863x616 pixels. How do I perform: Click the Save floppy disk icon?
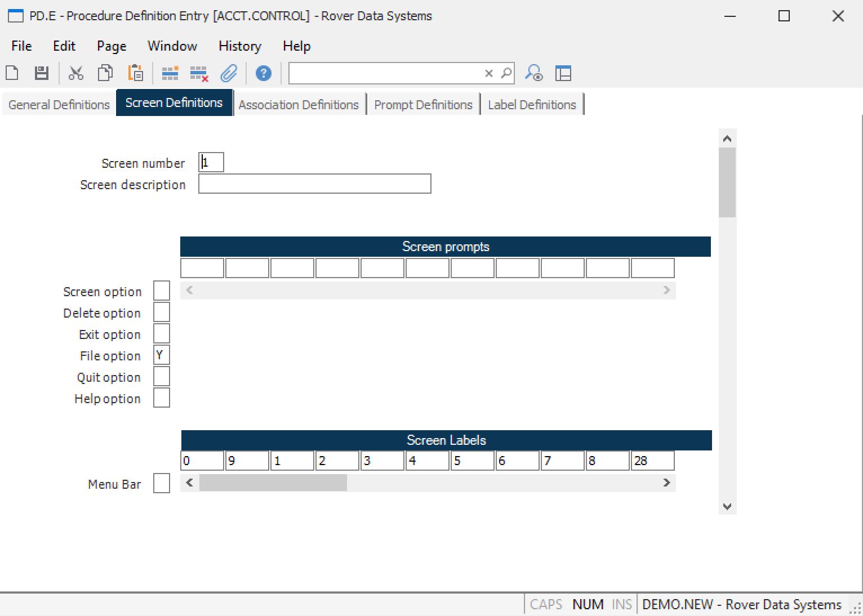41,73
